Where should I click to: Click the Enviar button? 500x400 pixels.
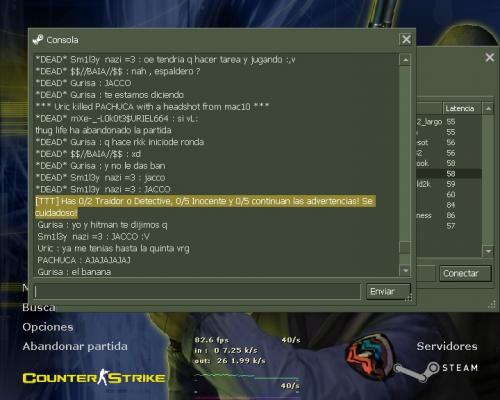pos(388,292)
